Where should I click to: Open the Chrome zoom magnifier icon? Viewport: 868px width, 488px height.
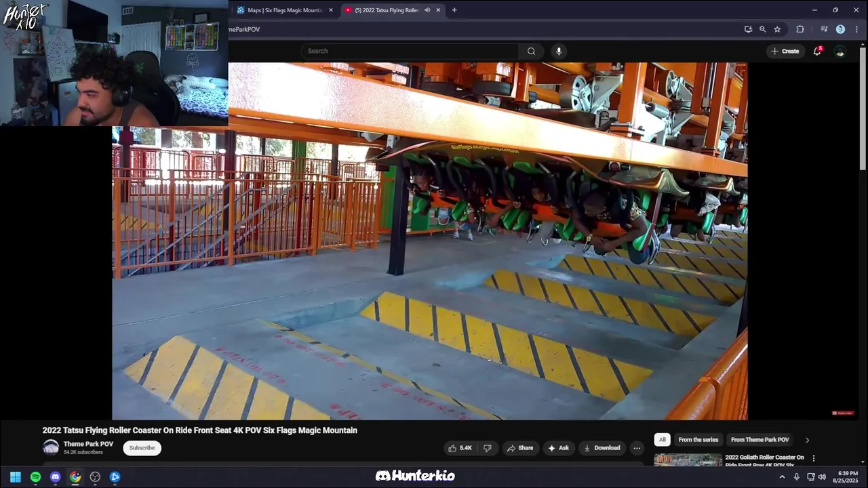coord(763,29)
